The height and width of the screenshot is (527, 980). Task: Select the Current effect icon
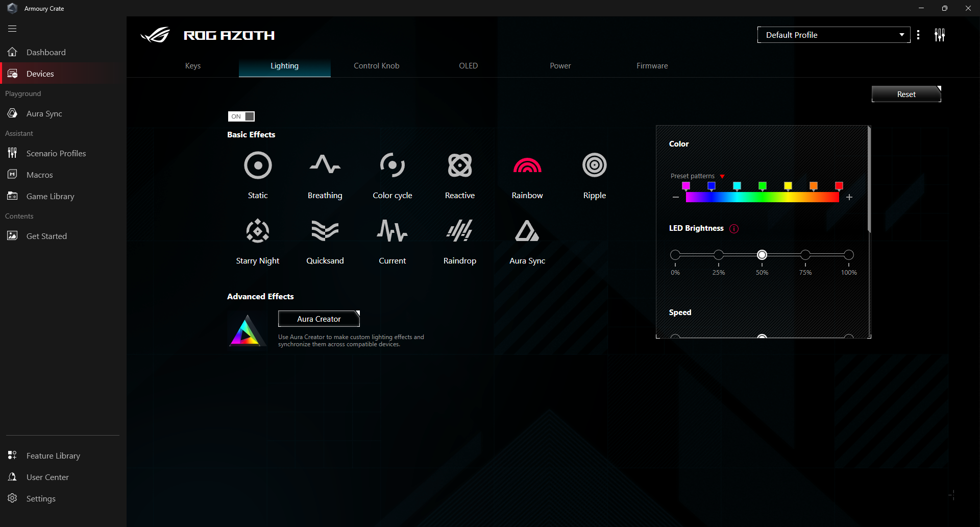click(x=393, y=231)
